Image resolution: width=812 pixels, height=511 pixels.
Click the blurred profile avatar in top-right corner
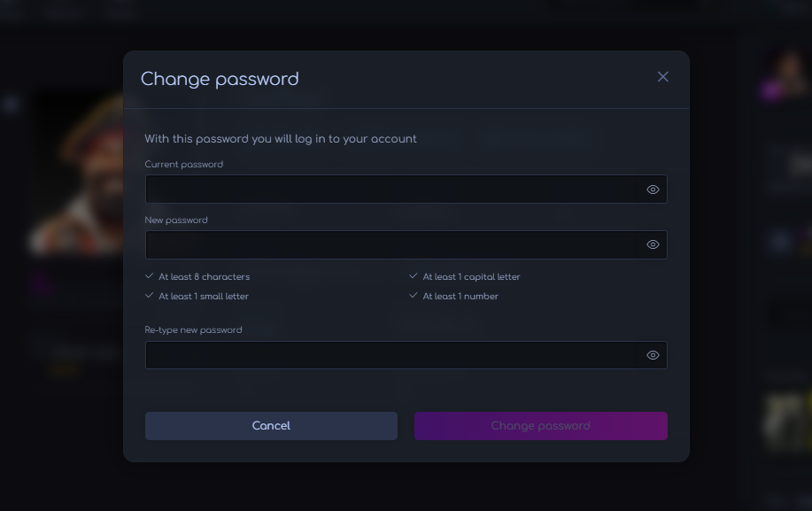[789, 71]
